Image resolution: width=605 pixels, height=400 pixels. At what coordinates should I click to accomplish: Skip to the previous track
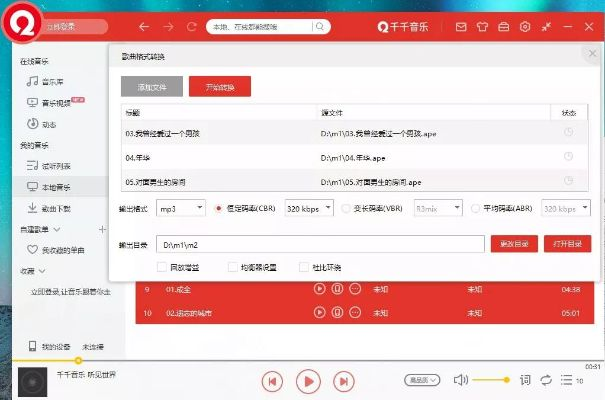272,381
